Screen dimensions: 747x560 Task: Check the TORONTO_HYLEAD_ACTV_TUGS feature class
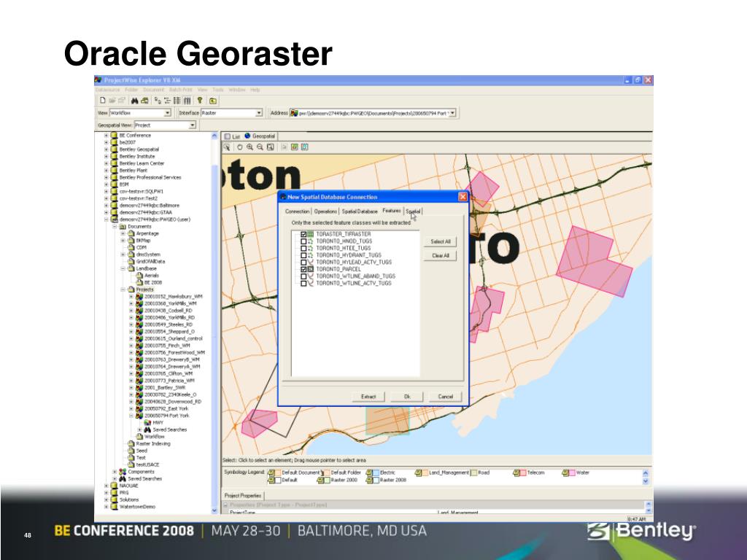(x=303, y=262)
